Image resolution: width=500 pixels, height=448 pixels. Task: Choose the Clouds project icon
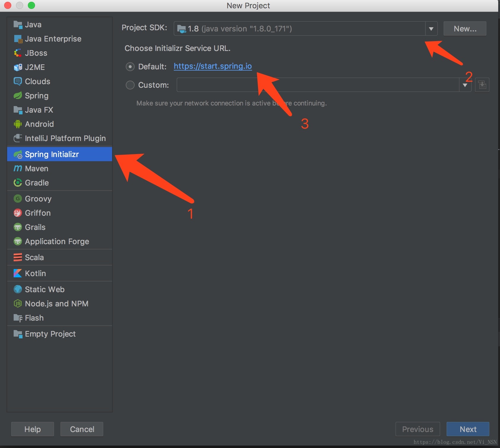tap(18, 81)
